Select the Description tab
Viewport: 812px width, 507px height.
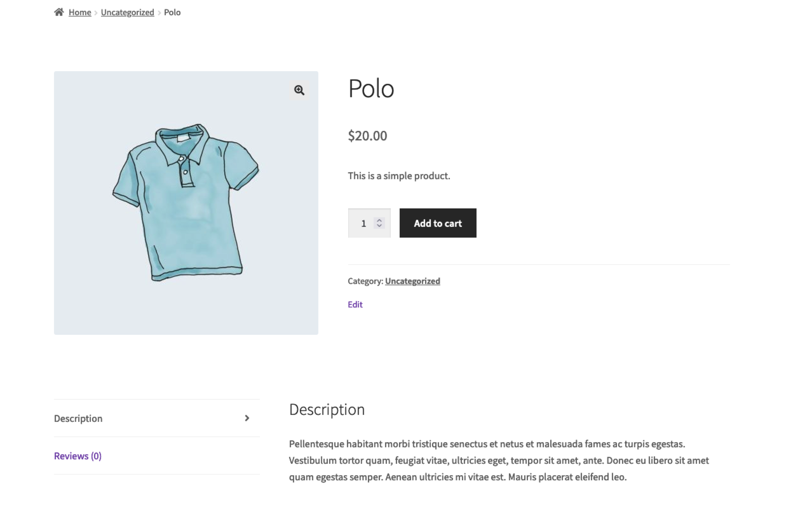pyautogui.click(x=78, y=418)
